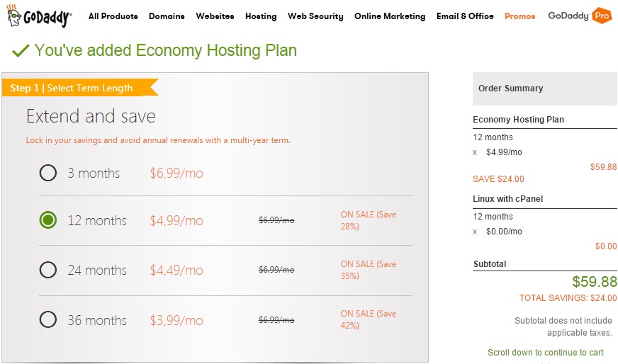The width and height of the screenshot is (618, 364).
Task: Click the Scroll down to continue to cart link
Action: (545, 352)
